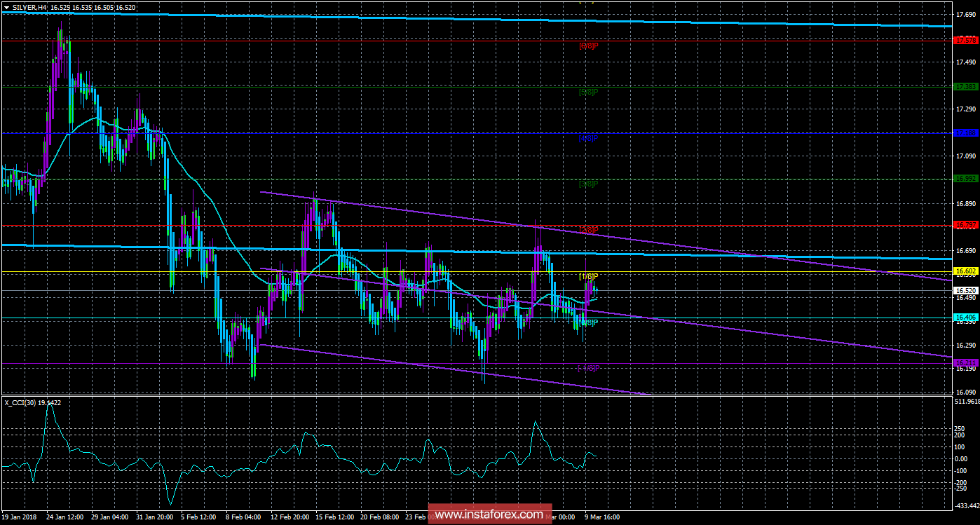Click the 16.090 price scale value

tap(965, 392)
